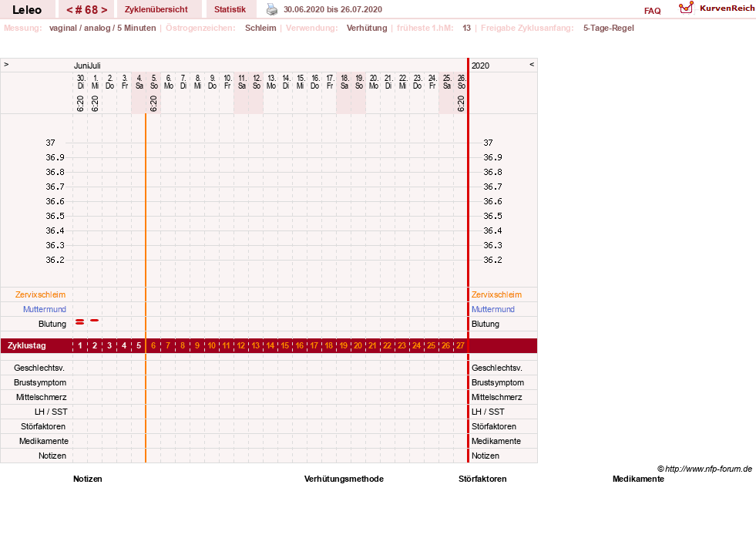Click the JuniJuli month label

[x=87, y=66]
